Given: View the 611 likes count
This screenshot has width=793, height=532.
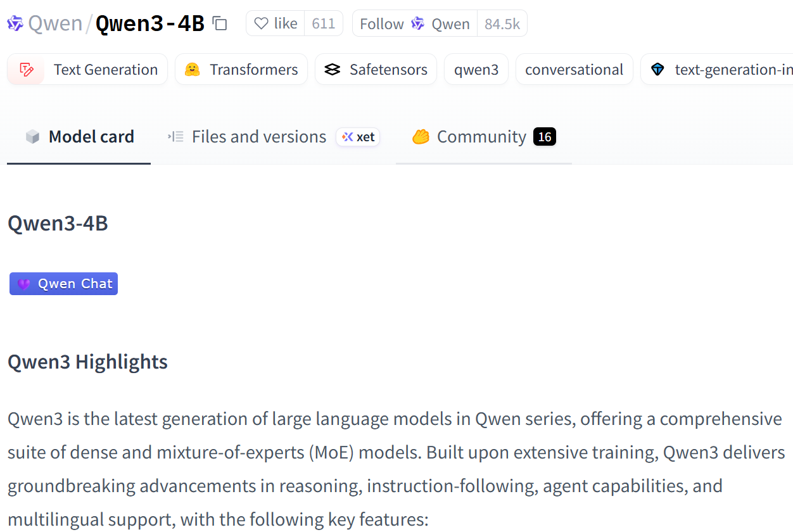Looking at the screenshot, I should 324,23.
